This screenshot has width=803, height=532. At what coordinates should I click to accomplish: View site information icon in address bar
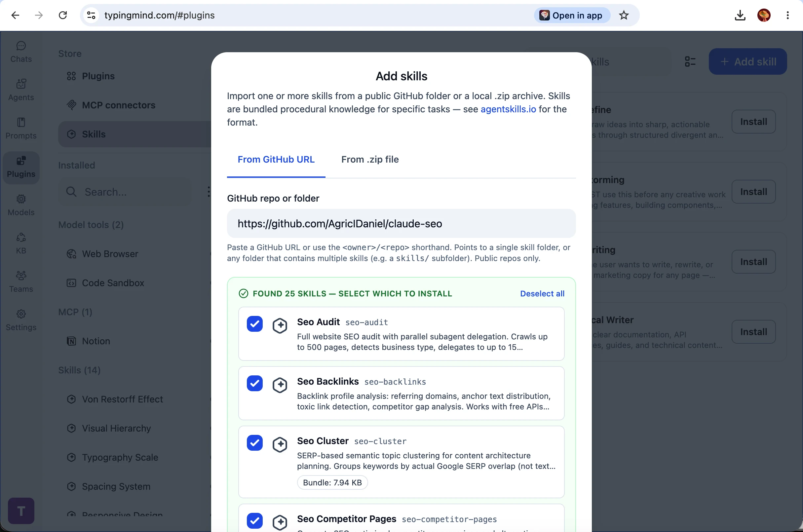91,15
